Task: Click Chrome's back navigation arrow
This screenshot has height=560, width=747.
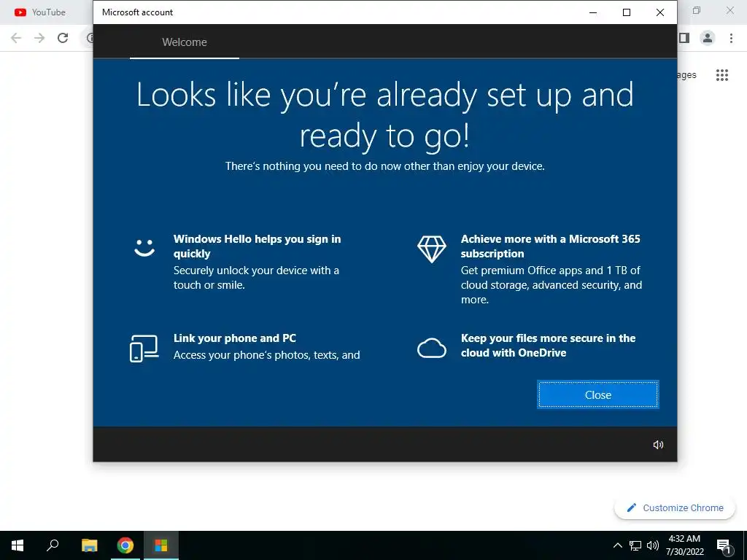Action: [x=16, y=38]
